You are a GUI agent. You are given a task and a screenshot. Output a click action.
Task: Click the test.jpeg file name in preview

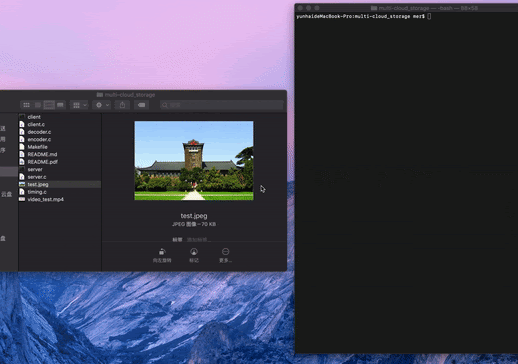194,216
